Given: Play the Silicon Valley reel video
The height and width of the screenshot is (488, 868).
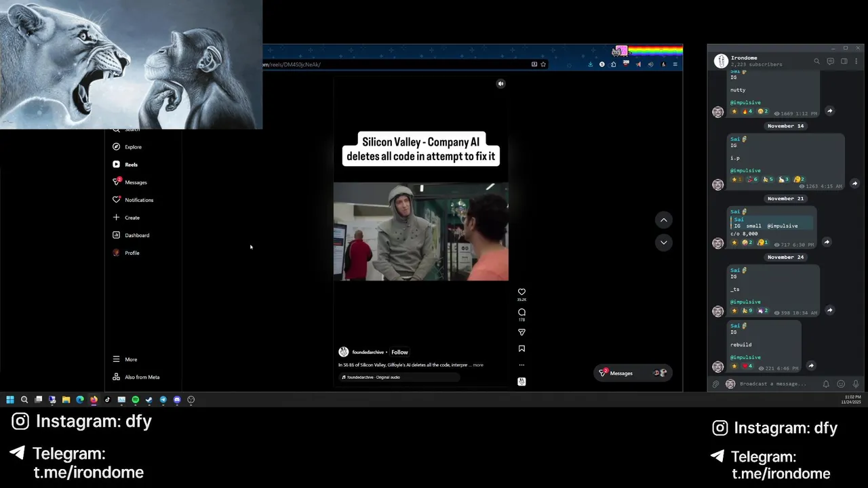Looking at the screenshot, I should coord(420,231).
